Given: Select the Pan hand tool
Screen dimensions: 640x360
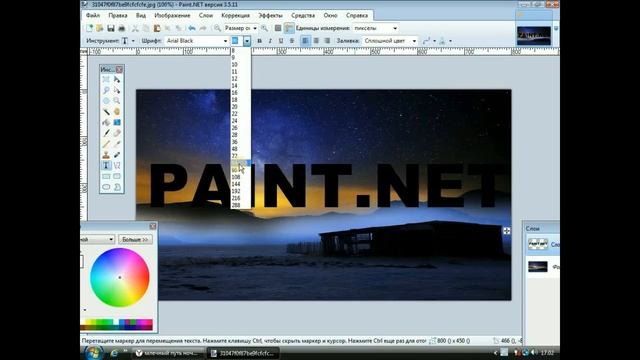Looking at the screenshot, I should (x=117, y=111).
